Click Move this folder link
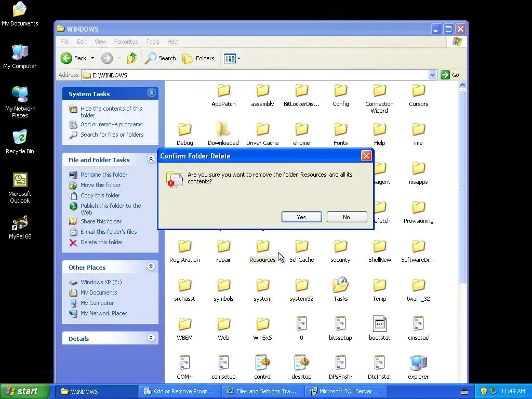 pyautogui.click(x=100, y=185)
